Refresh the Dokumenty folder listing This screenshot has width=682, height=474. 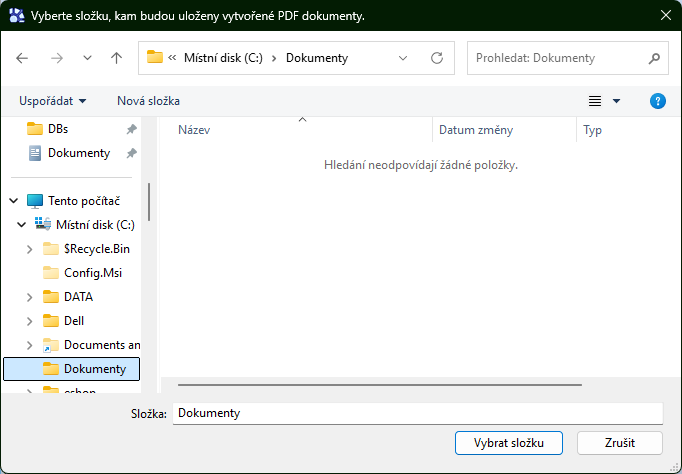pyautogui.click(x=436, y=58)
